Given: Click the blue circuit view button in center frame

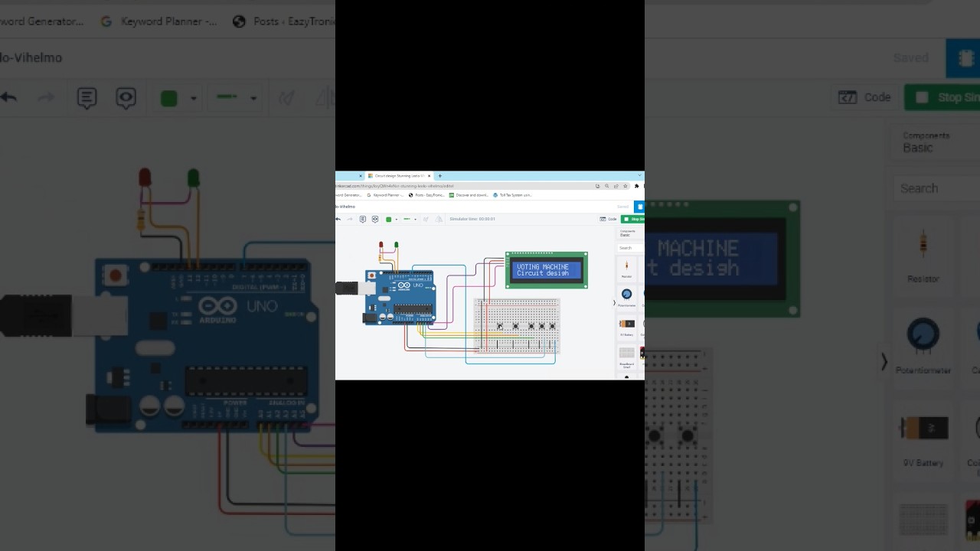Looking at the screenshot, I should pos(639,207).
